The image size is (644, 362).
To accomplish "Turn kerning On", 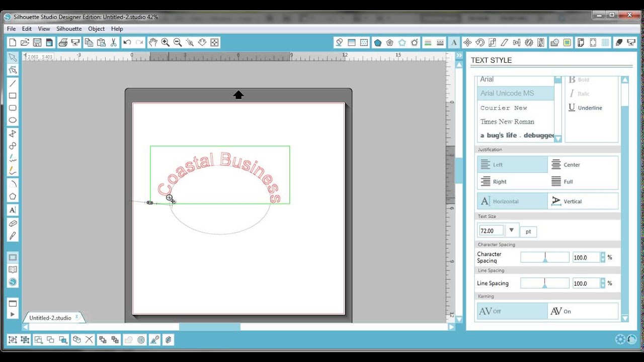I will [x=583, y=311].
